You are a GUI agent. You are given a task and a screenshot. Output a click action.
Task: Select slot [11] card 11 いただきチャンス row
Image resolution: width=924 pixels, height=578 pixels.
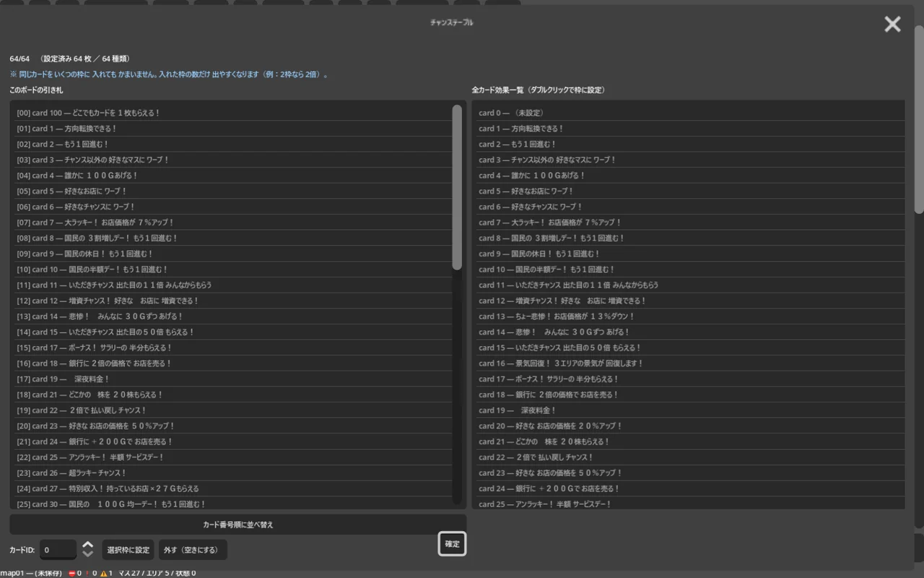click(233, 285)
